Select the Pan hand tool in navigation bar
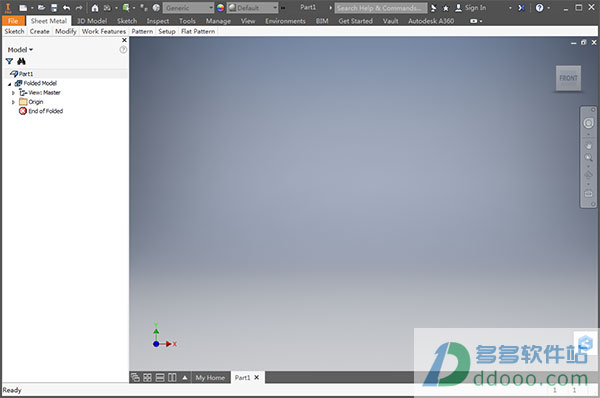The height and width of the screenshot is (398, 600). click(x=588, y=146)
